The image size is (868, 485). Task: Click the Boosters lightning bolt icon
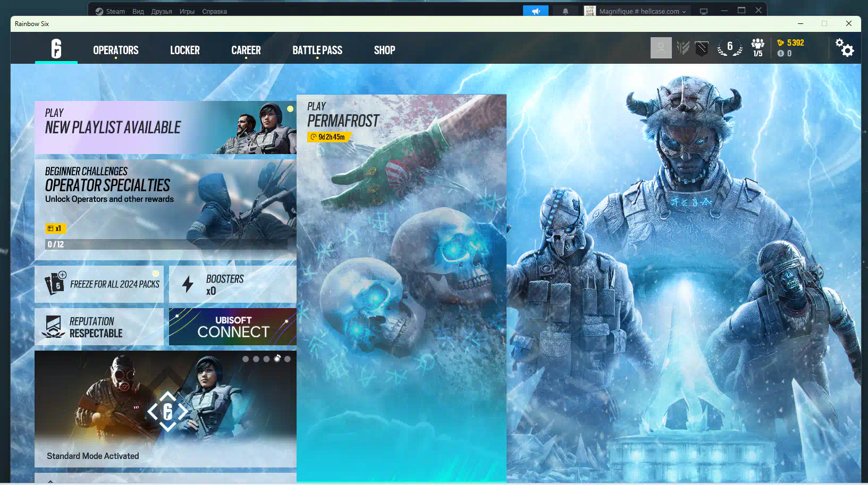click(x=188, y=284)
